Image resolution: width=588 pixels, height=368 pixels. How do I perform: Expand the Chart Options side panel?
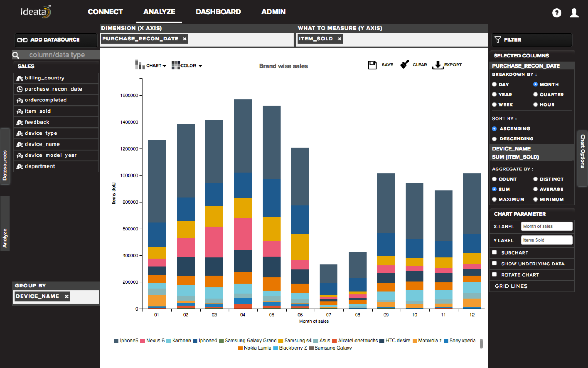click(583, 158)
